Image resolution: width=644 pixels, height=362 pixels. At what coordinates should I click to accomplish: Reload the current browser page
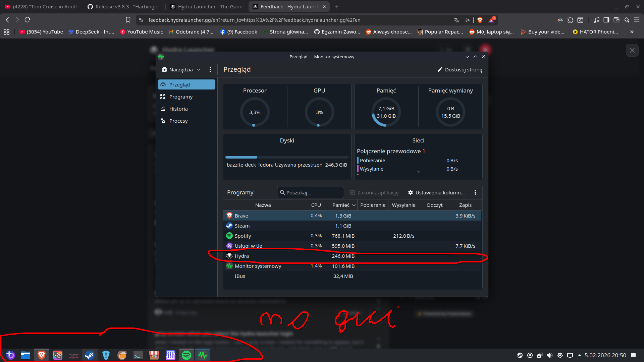pos(28,20)
